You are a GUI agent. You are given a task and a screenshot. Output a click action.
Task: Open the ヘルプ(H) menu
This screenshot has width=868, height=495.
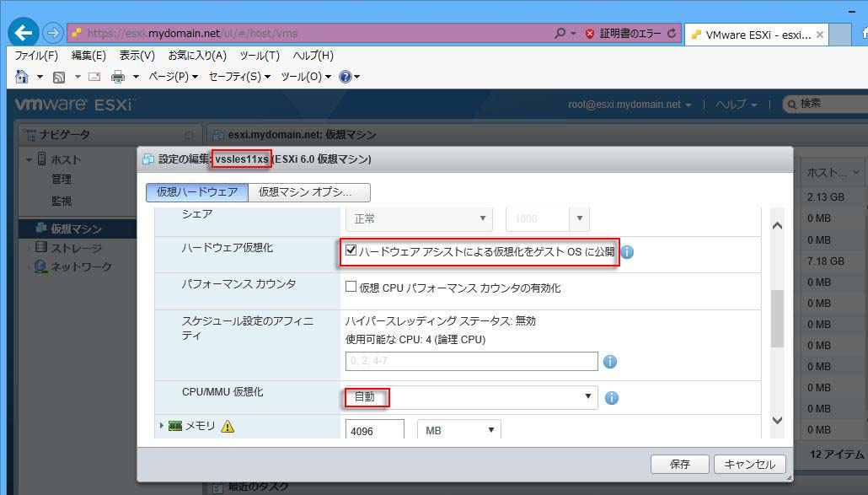click(313, 56)
